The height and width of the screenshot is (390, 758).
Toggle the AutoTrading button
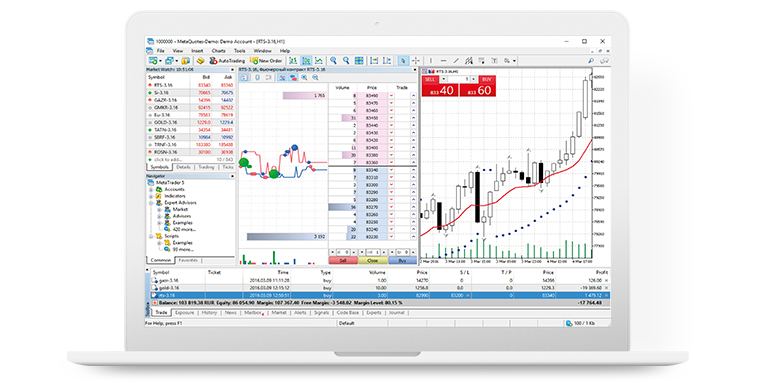(227, 61)
